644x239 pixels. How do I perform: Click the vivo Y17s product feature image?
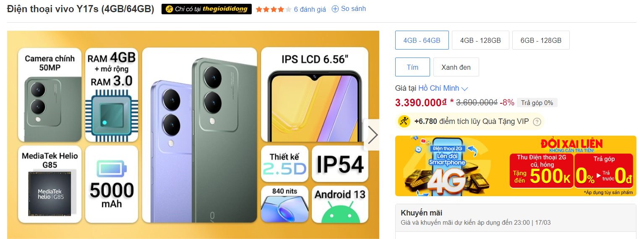[193, 135]
